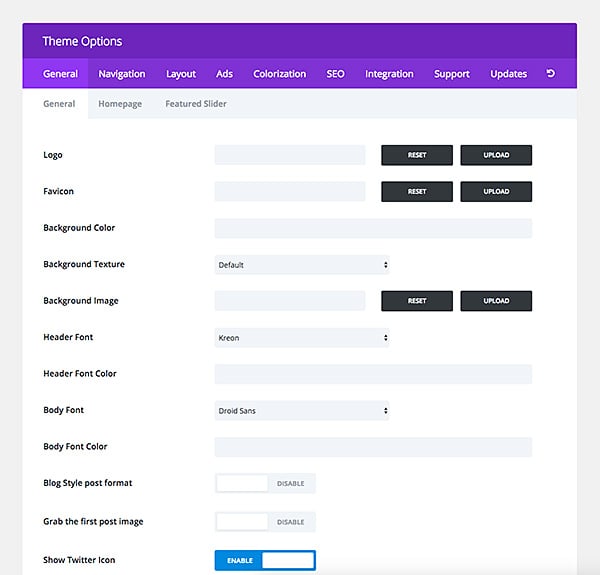Go to the SEO tab

tap(335, 74)
